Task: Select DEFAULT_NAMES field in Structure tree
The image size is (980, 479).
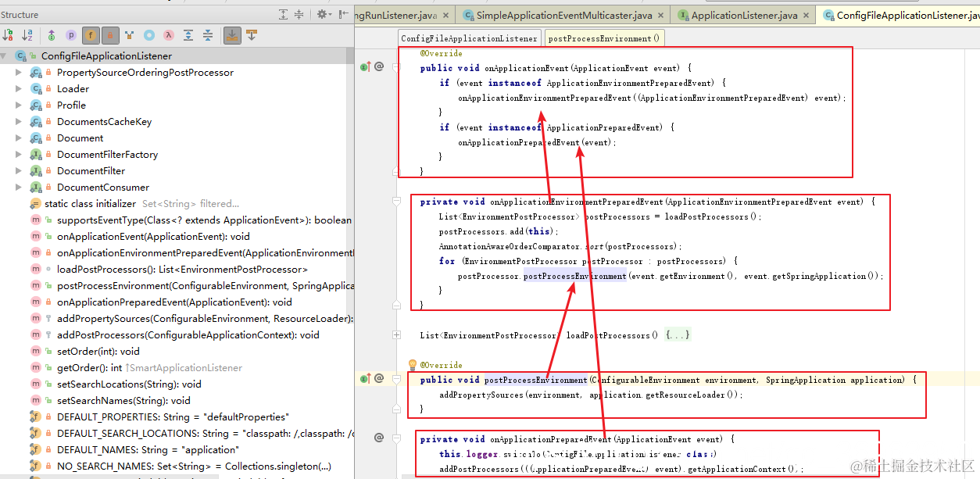Action: (148, 450)
